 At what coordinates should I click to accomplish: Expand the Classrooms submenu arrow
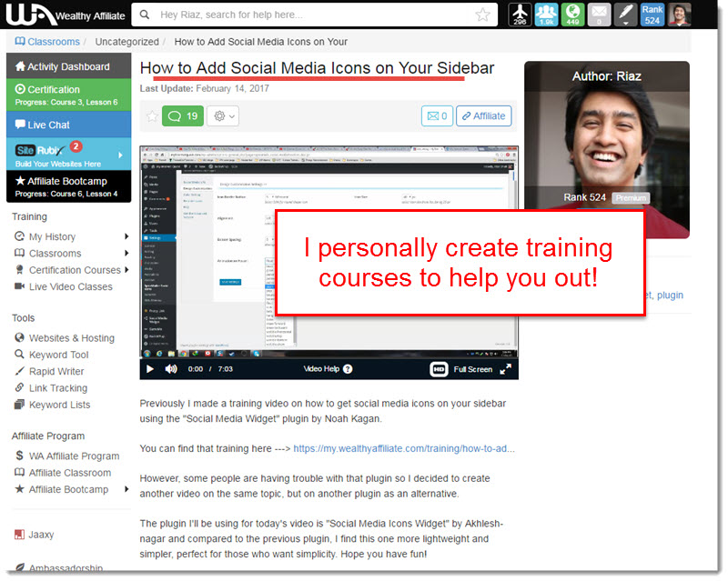click(126, 253)
